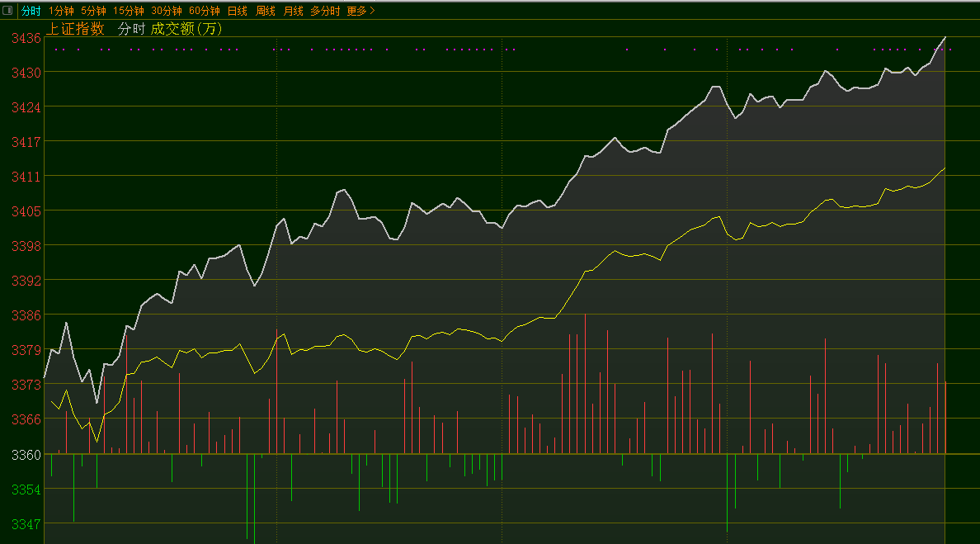Switch to the 30分钟 chart
This screenshot has width=980, height=544.
pyautogui.click(x=167, y=11)
